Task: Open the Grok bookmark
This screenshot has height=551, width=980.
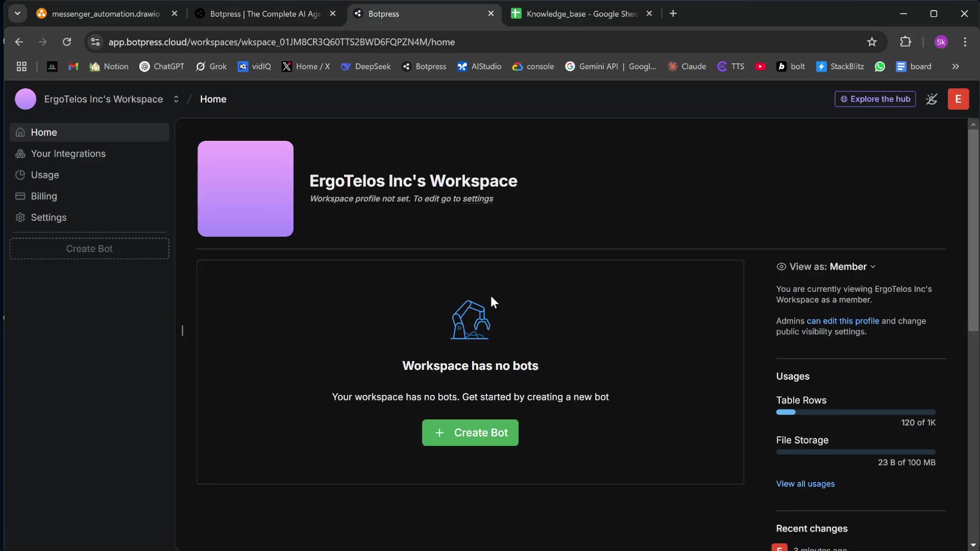Action: point(211,66)
